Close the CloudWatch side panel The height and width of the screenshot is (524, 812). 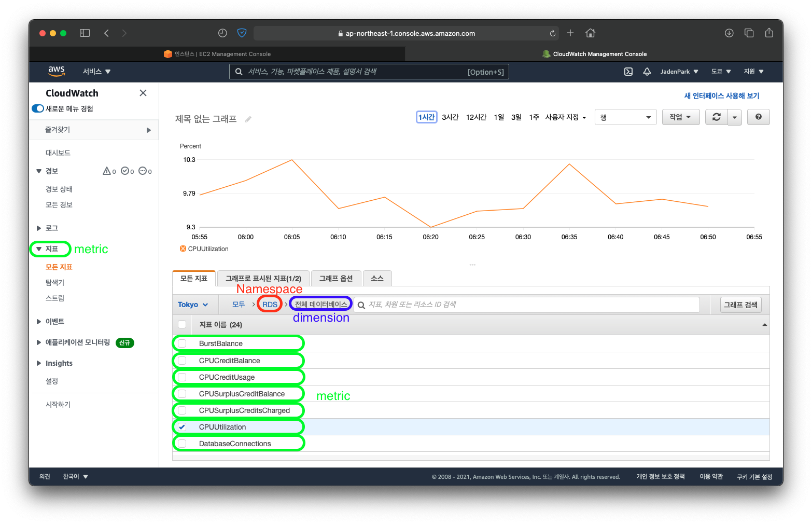(x=143, y=93)
